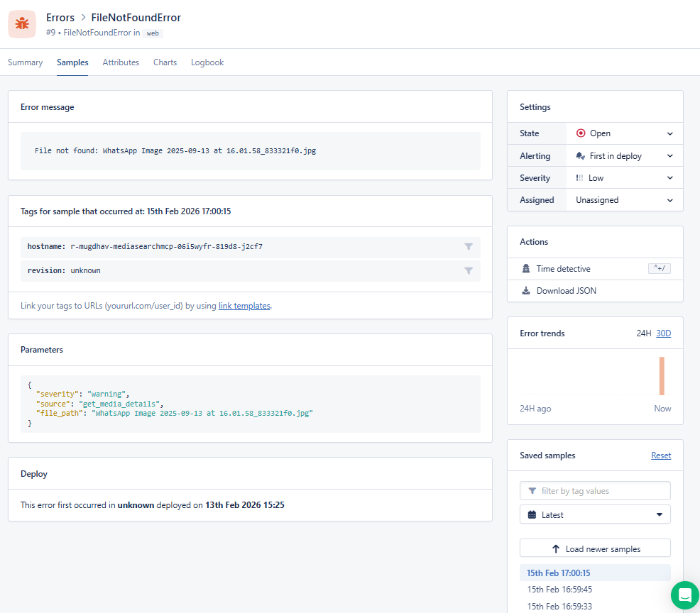700x613 pixels.
Task: Click the Errors breadcrumb link
Action: [60, 18]
